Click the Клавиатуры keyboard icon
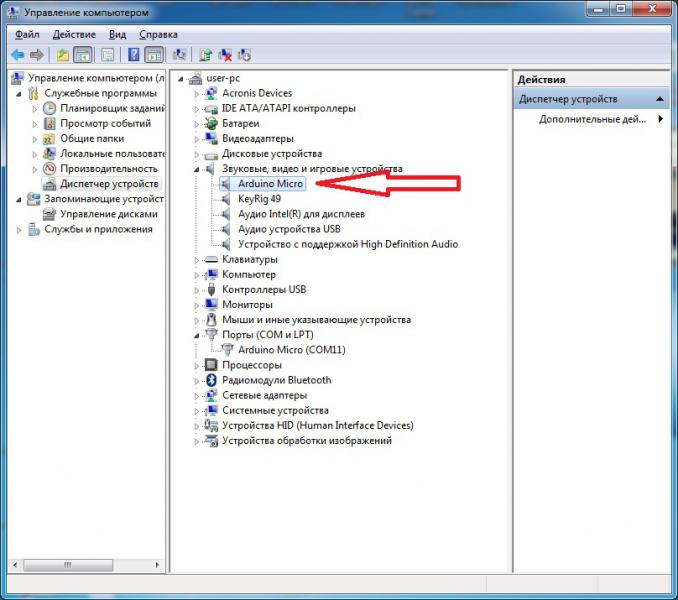Viewport: 678px width, 600px height. coord(211,259)
